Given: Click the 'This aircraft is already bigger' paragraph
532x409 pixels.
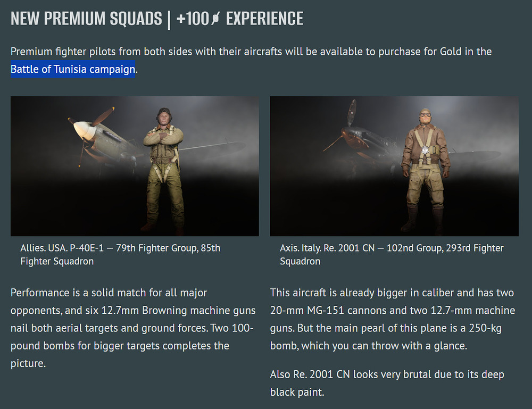Looking at the screenshot, I should click(393, 319).
